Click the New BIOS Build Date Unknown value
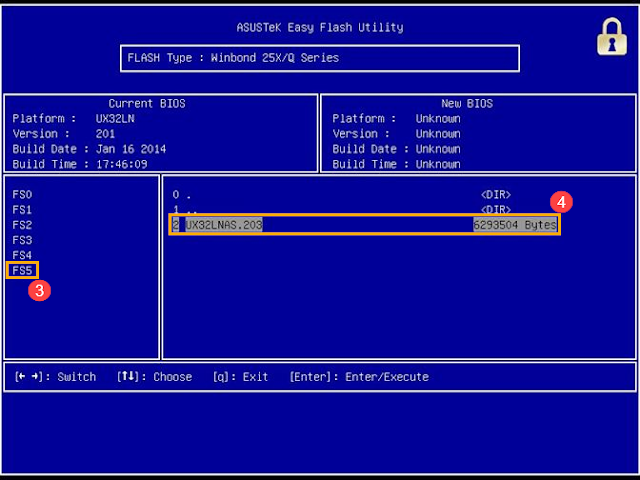Viewport: 640px width, 480px height. (438, 149)
